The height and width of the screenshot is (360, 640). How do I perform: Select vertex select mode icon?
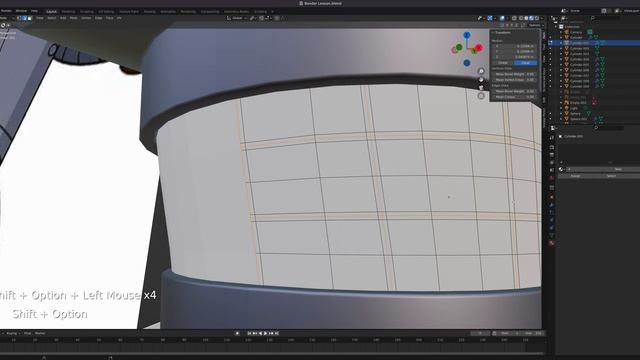(18, 18)
